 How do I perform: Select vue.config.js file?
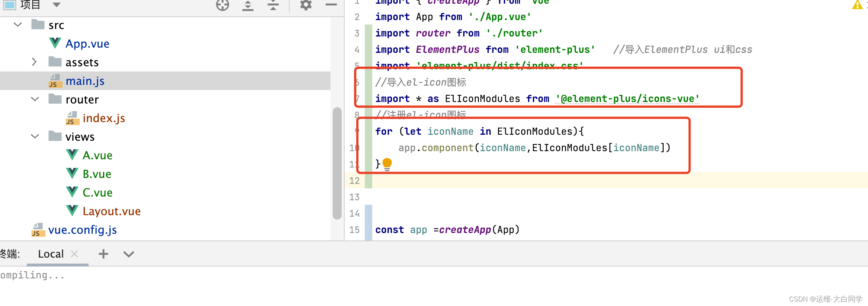coord(82,230)
